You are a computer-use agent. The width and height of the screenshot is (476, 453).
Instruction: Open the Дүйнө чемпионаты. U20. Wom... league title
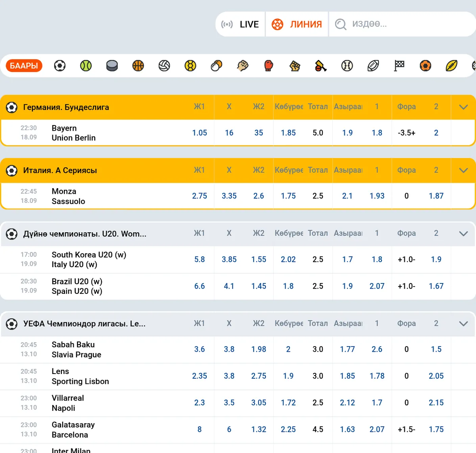tap(85, 234)
